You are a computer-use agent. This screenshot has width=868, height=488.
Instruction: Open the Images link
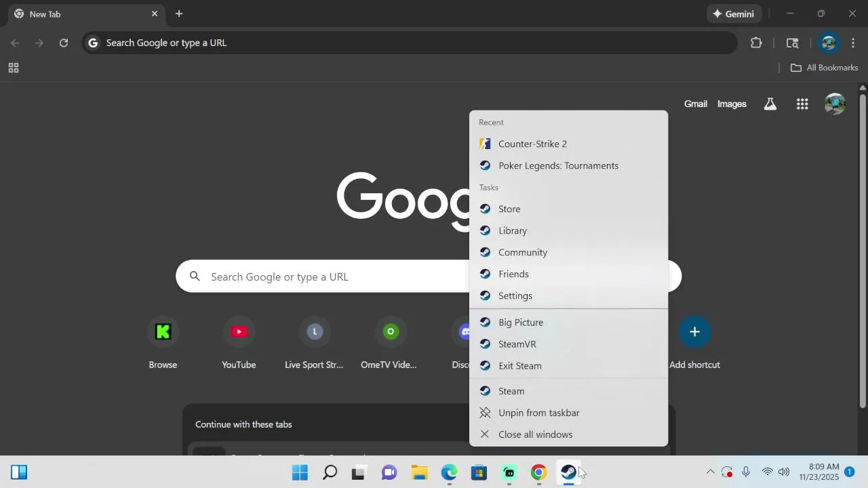tap(732, 104)
